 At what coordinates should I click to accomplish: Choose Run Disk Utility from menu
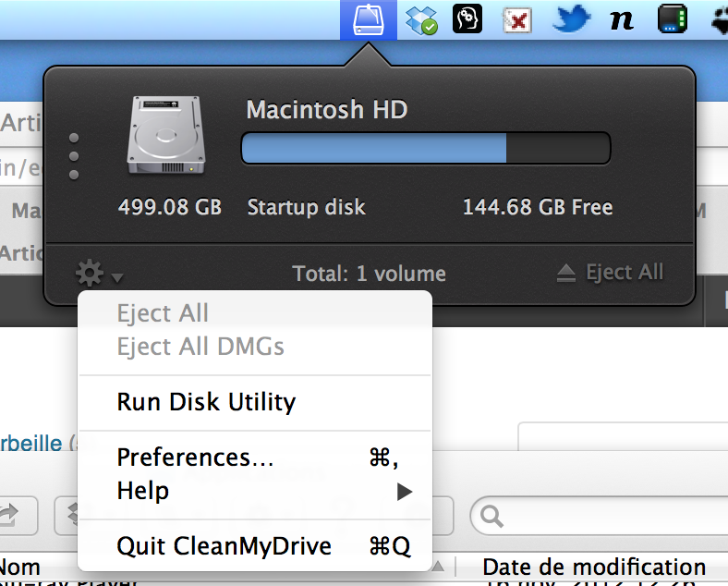(x=206, y=402)
